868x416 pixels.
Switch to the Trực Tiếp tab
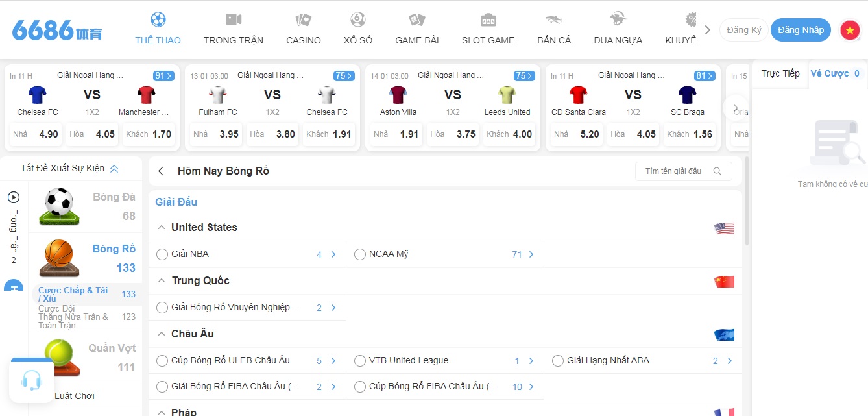[x=780, y=73]
